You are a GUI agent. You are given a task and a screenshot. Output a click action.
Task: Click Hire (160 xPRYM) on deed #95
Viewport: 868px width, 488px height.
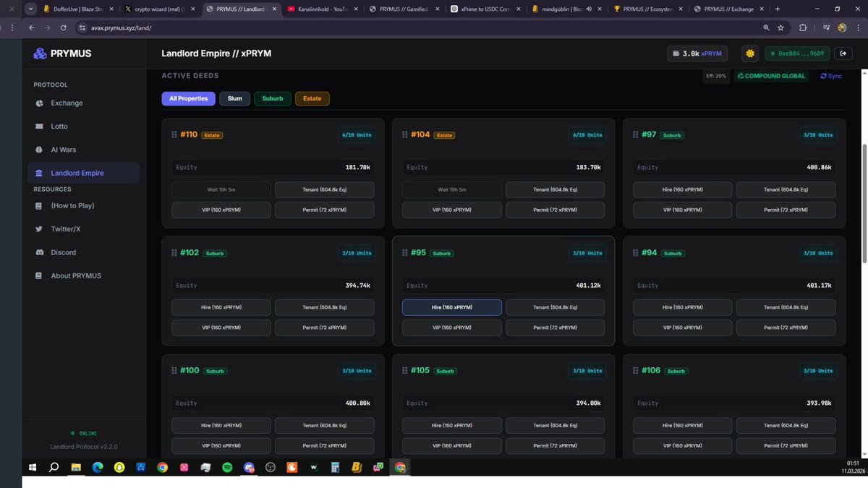point(451,307)
